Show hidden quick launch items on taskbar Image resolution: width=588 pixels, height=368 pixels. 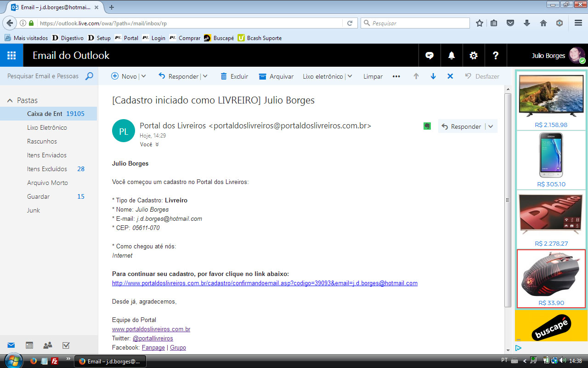coord(68,358)
